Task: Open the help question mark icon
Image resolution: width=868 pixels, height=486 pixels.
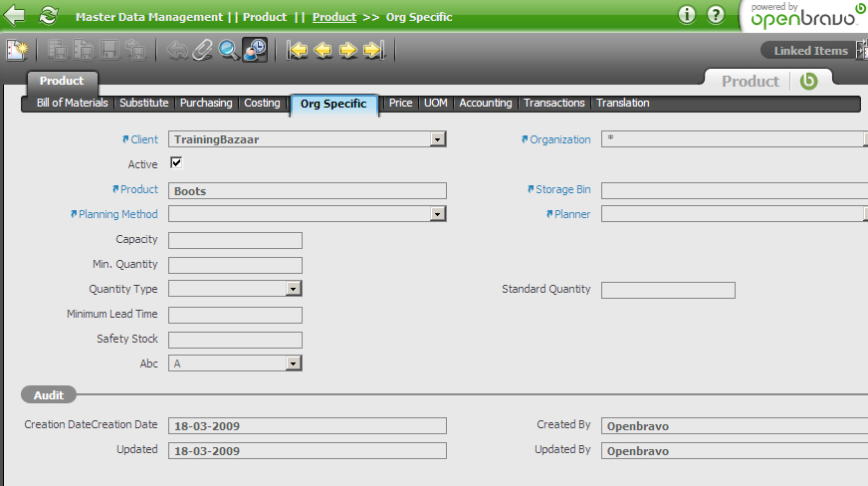Action: click(x=716, y=15)
